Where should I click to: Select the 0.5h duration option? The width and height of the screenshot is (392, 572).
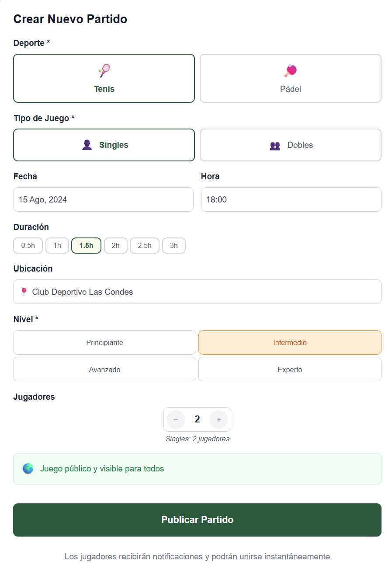point(28,245)
